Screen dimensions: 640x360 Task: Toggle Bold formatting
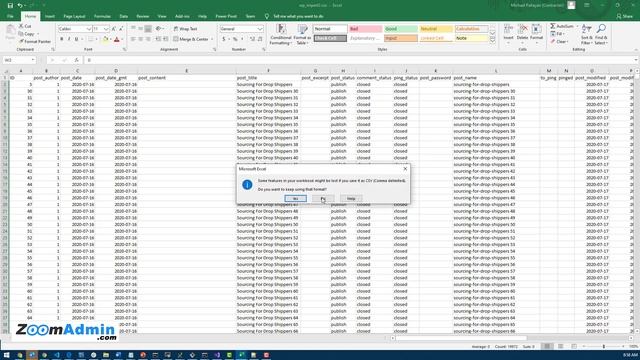click(62, 39)
